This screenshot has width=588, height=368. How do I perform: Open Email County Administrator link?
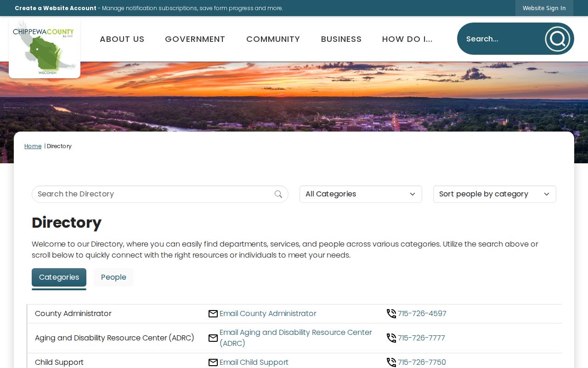(268, 314)
